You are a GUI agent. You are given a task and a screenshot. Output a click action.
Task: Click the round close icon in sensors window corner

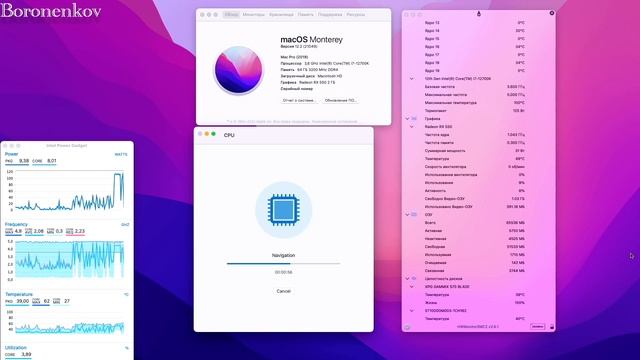coord(552,13)
